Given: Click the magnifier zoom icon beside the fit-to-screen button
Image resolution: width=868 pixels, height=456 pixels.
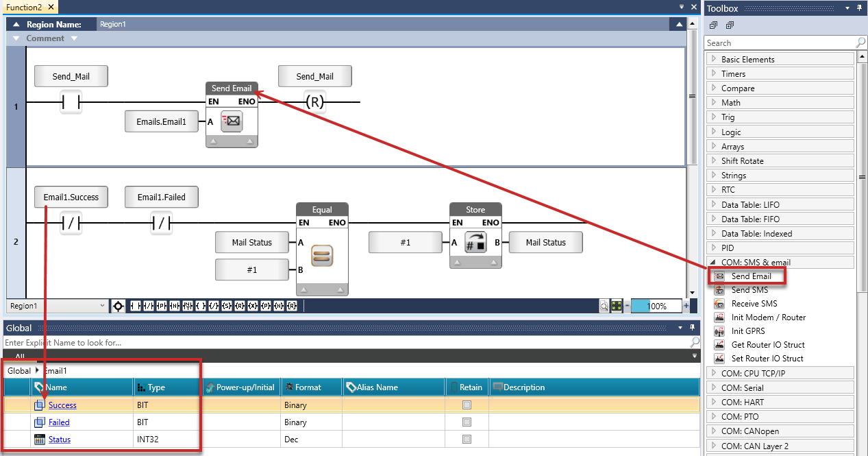Looking at the screenshot, I should 604,307.
